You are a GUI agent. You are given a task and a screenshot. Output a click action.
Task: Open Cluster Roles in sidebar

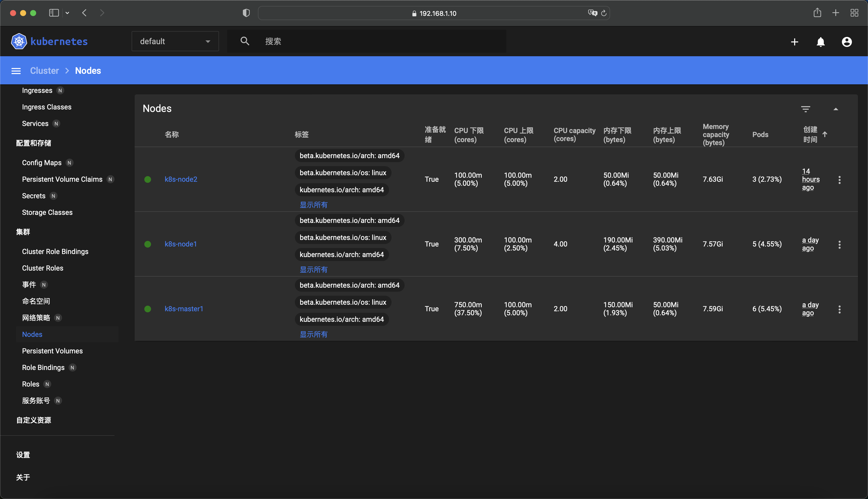(x=42, y=268)
